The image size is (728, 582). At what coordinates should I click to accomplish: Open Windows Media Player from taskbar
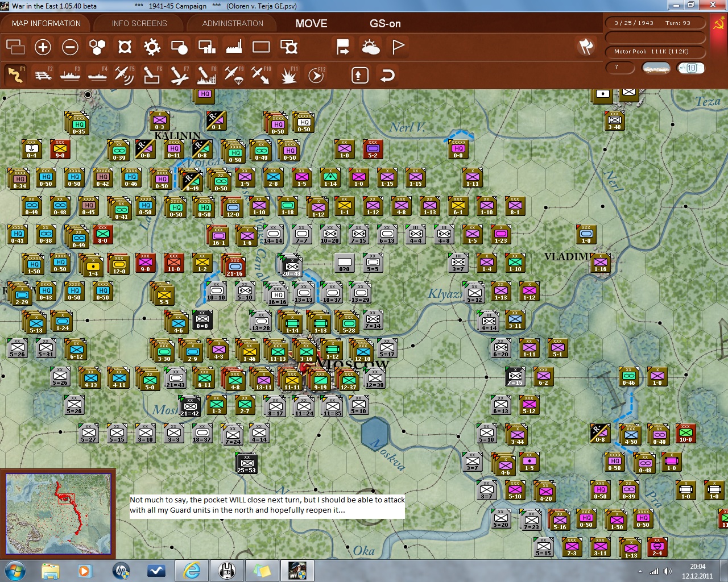tap(86, 570)
